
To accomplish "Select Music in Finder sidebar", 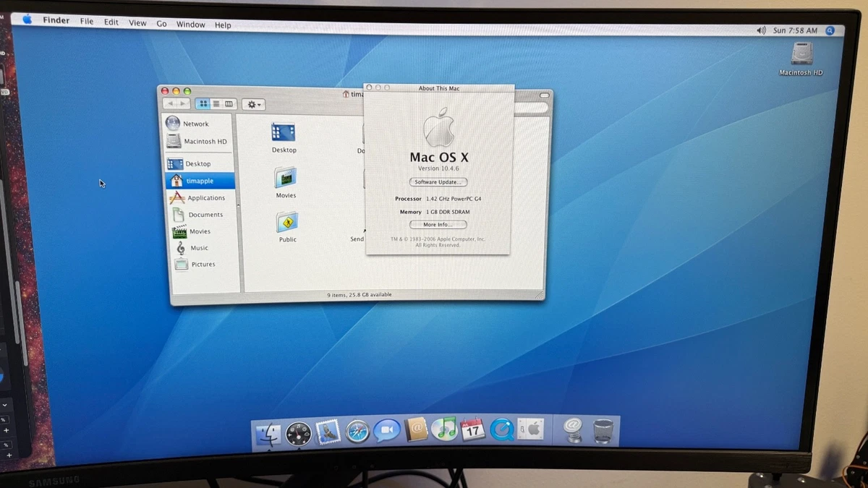I will [x=201, y=248].
